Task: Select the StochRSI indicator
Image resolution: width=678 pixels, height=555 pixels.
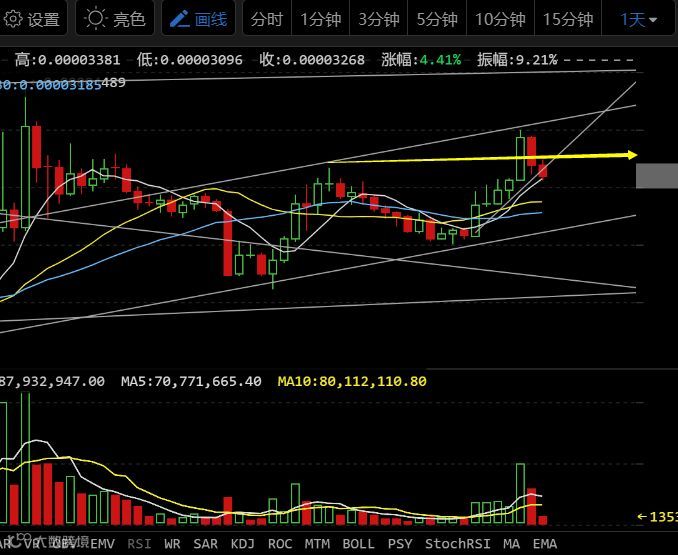Action: pos(458,543)
